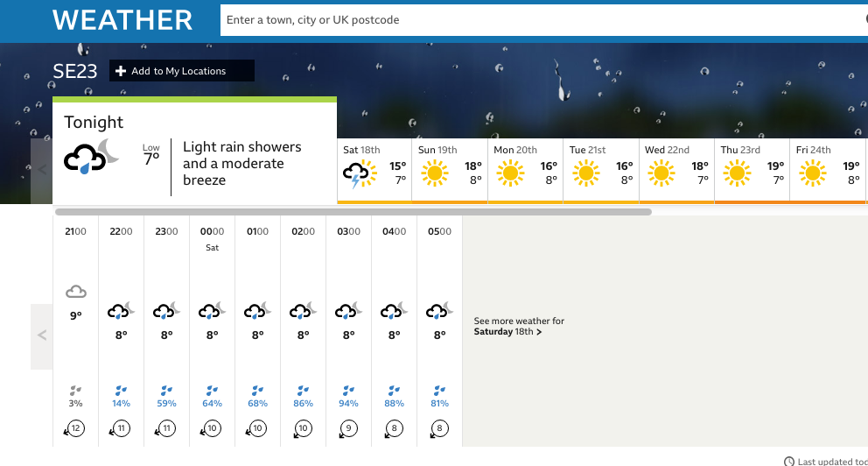This screenshot has height=466, width=868.
Task: Open See more weather for Saturday 18th
Action: (x=519, y=327)
